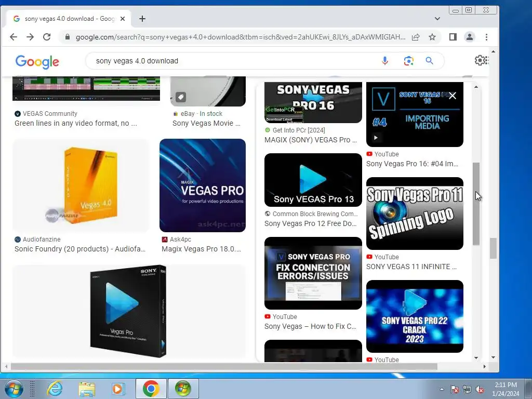Bookmark this page with the star icon
The height and width of the screenshot is (399, 532).
[432, 37]
